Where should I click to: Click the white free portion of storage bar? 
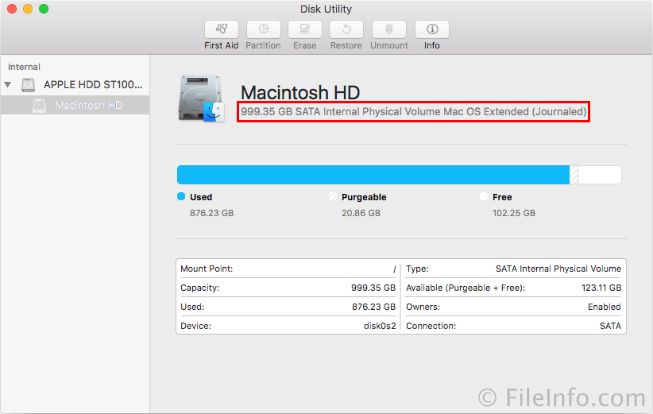pyautogui.click(x=599, y=175)
